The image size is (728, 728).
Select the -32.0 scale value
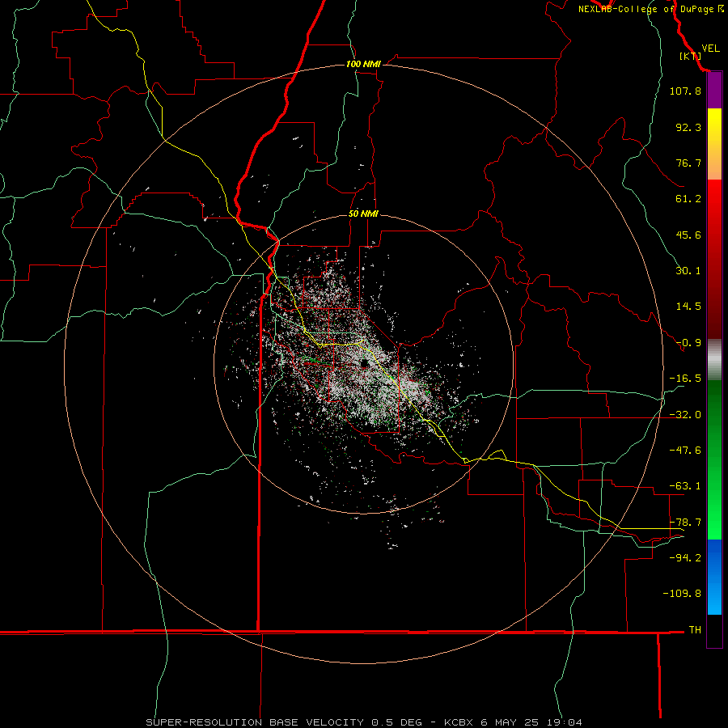click(x=685, y=415)
